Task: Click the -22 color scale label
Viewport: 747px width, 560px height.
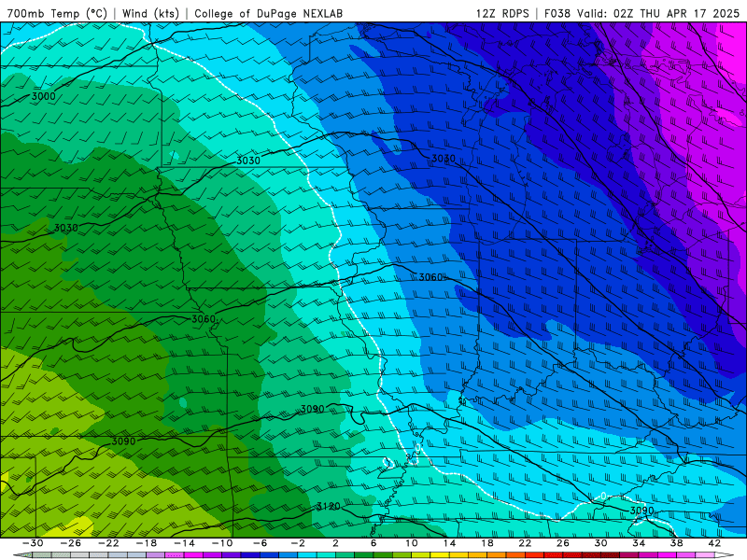Action: 108,543
